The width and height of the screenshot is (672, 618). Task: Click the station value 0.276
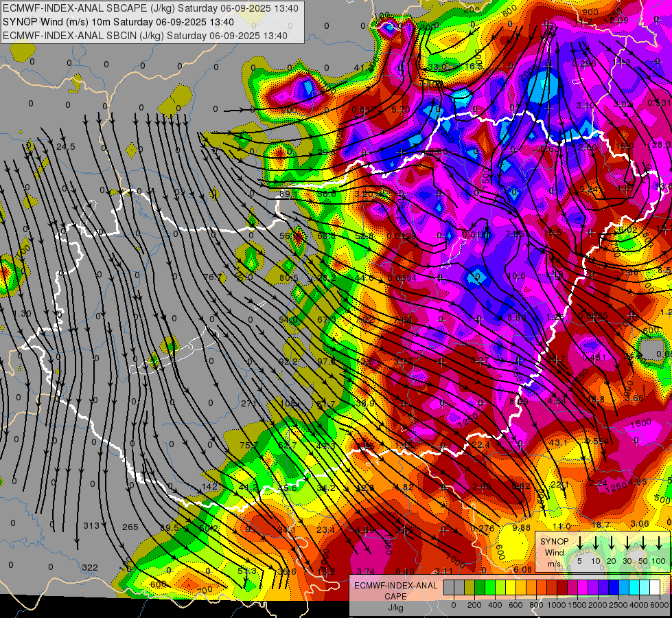(x=483, y=528)
